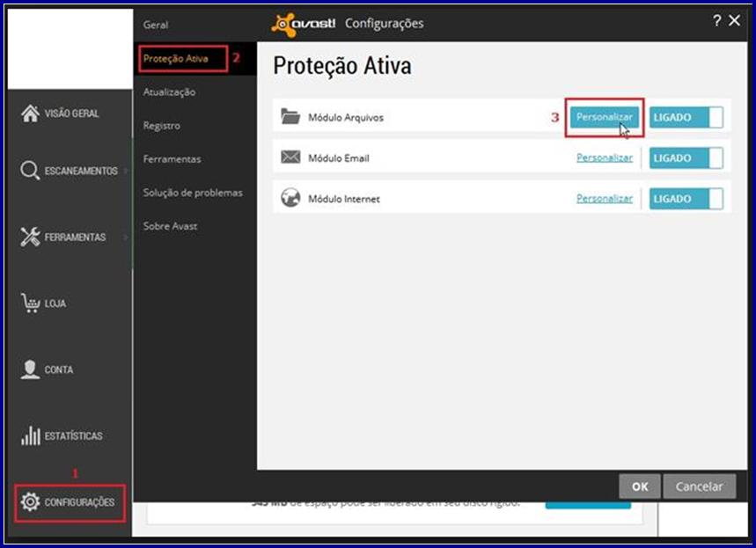Click the Módulo Internet globe icon
756x548 pixels.
[x=290, y=198]
